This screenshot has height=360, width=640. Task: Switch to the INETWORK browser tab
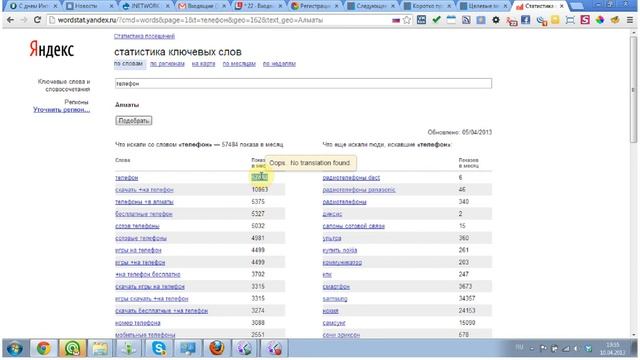[x=145, y=6]
